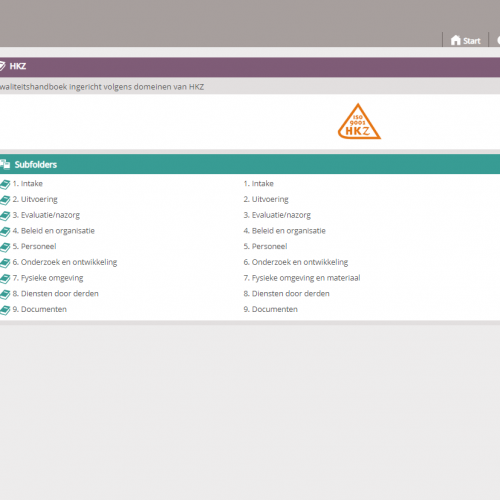Image resolution: width=500 pixels, height=500 pixels.
Task: Open left-column 8. Diensten door derden folder
Action: pos(56,294)
